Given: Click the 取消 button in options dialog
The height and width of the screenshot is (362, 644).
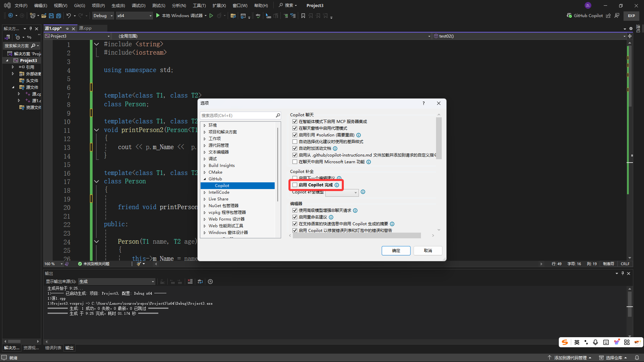Looking at the screenshot, I should click(x=428, y=250).
